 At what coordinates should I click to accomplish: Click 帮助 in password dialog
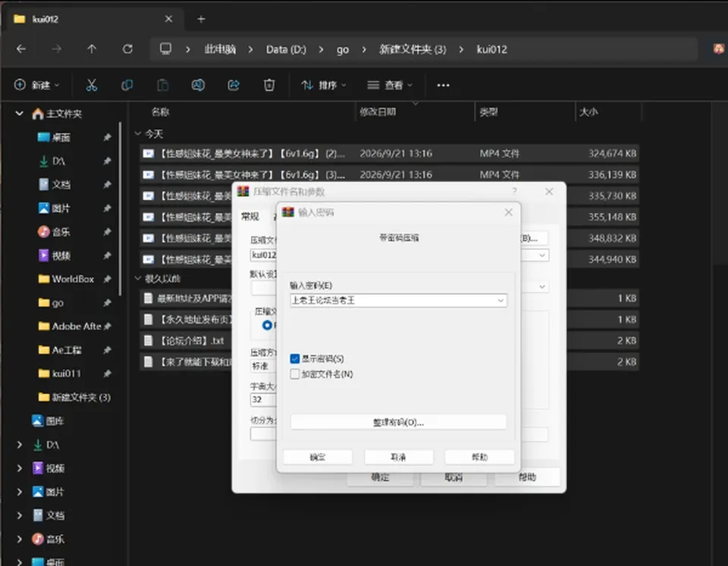coord(479,457)
